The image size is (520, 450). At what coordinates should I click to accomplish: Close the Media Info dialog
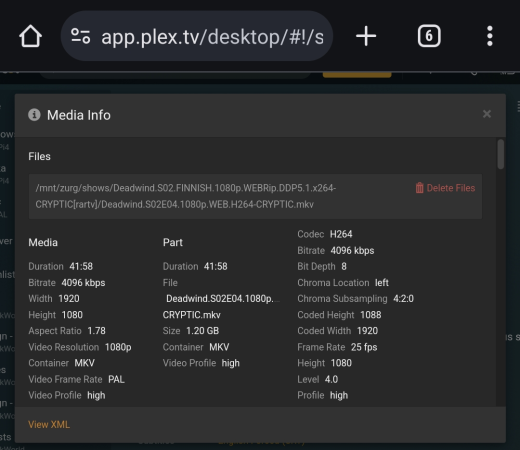[487, 114]
